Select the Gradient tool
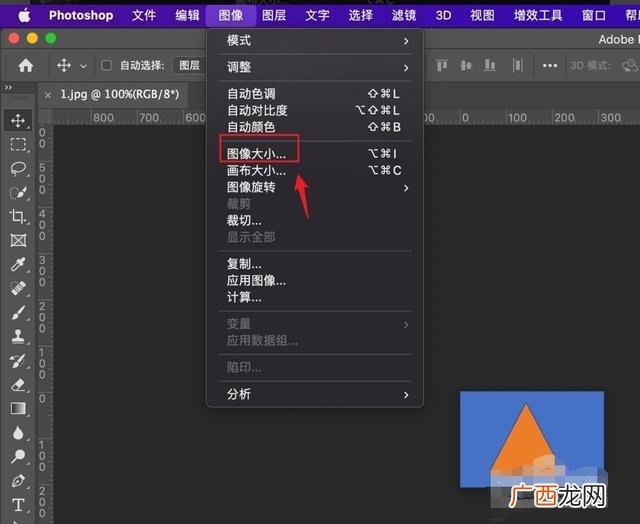The width and height of the screenshot is (640, 524). tap(18, 409)
